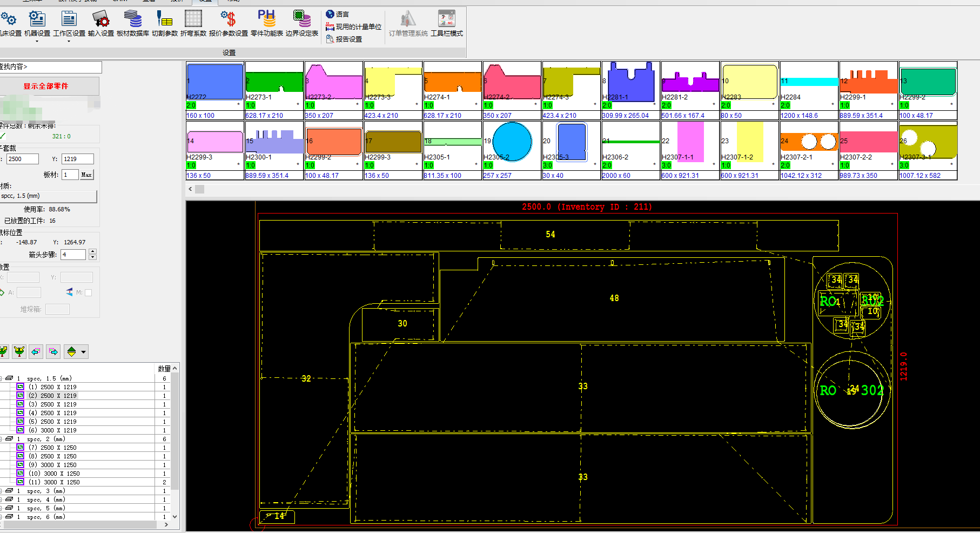
Task: Select sheet (10) 3000 X 1250
Action: click(54, 474)
